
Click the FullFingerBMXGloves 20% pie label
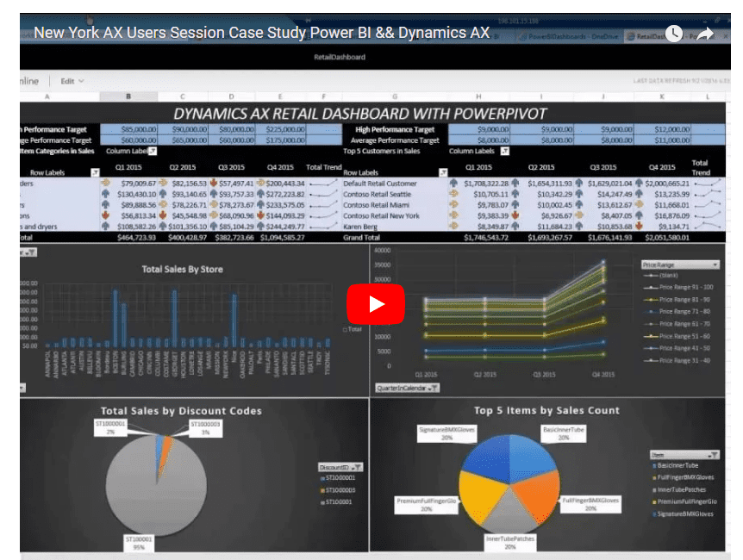pos(590,504)
